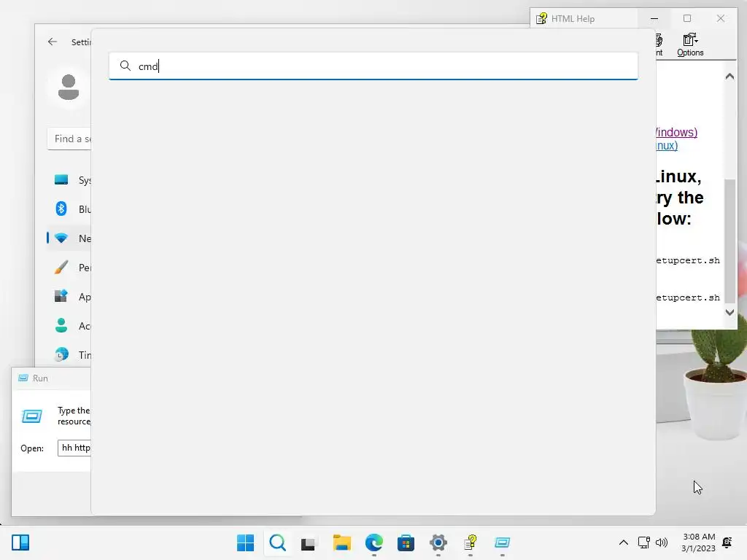
Task: Open the Apps category icon in Settings
Action: coord(61,296)
